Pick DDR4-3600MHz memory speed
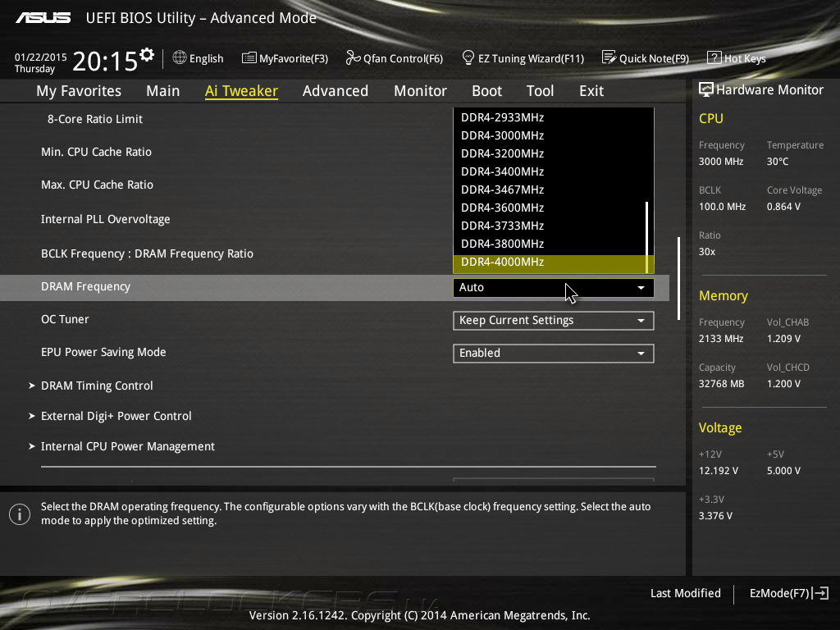Viewport: 840px width, 630px height. point(550,208)
